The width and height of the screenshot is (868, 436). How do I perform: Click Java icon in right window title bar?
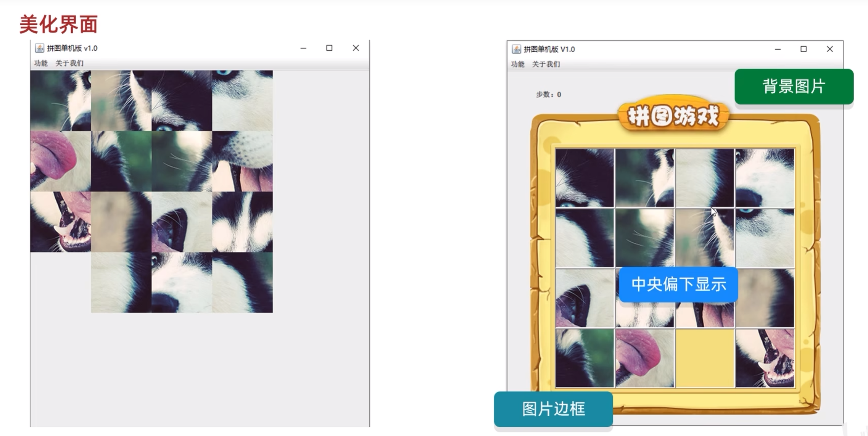pyautogui.click(x=516, y=49)
